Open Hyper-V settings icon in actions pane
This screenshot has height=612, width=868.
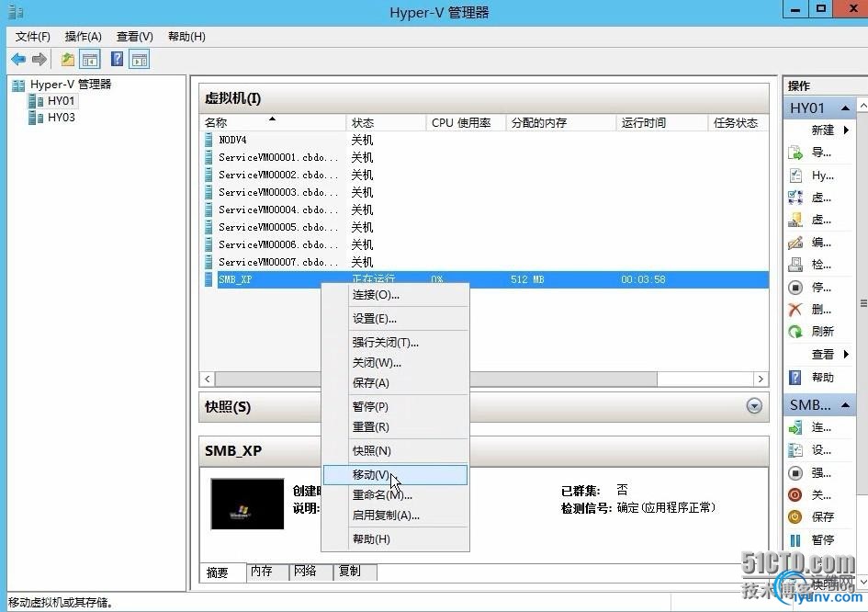pyautogui.click(x=795, y=175)
